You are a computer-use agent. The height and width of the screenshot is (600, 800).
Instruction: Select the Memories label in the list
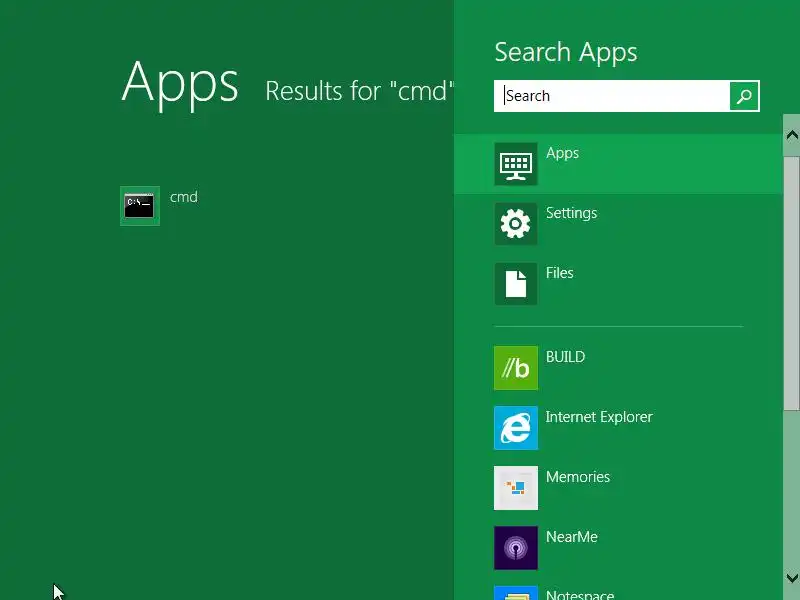578,477
